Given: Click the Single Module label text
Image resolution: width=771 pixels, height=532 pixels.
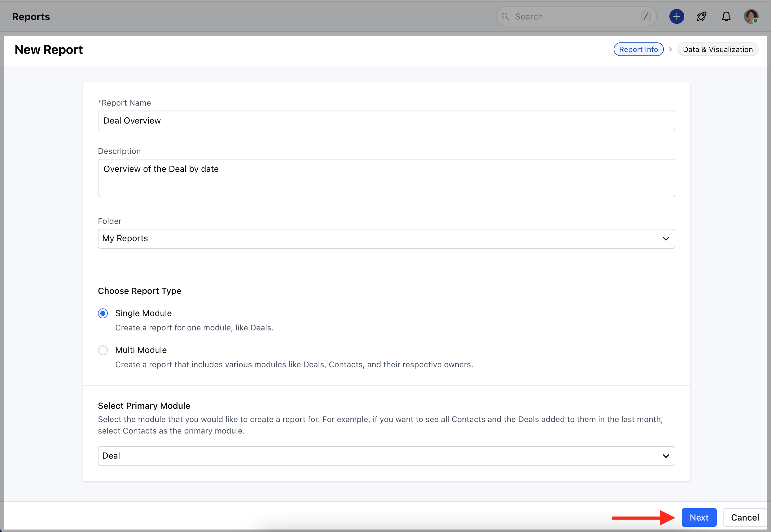Looking at the screenshot, I should [x=143, y=313].
